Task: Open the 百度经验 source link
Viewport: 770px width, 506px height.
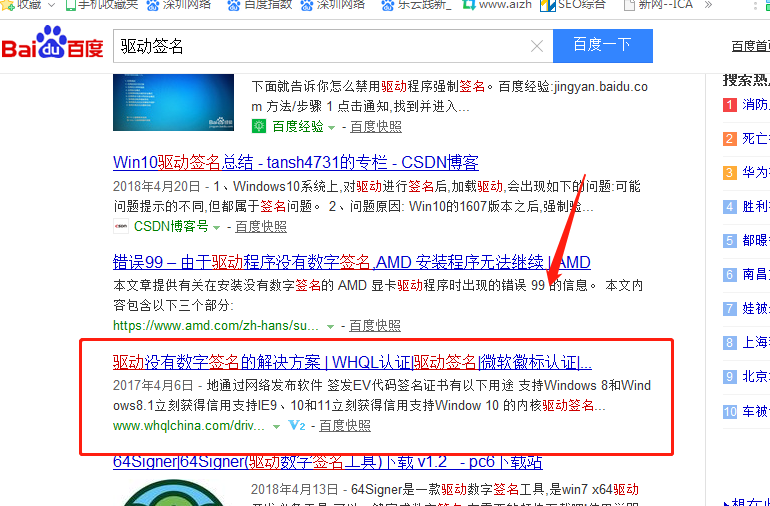Action: pos(298,127)
